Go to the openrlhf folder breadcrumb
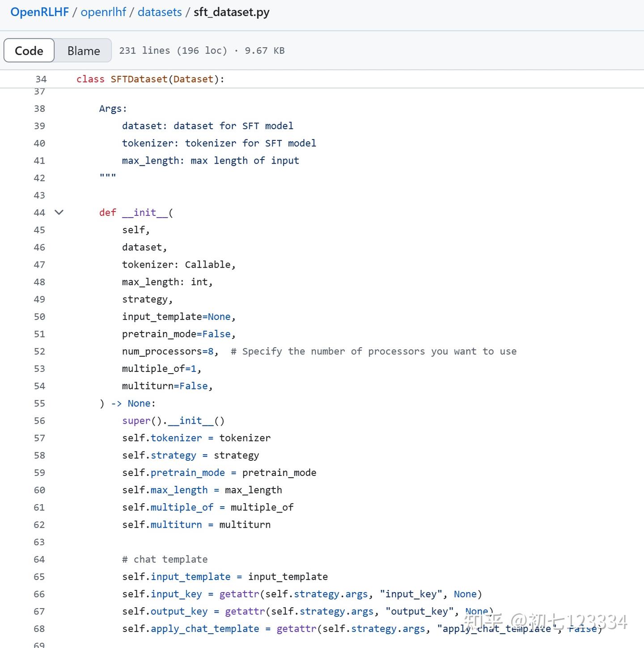644x648 pixels. tap(103, 12)
